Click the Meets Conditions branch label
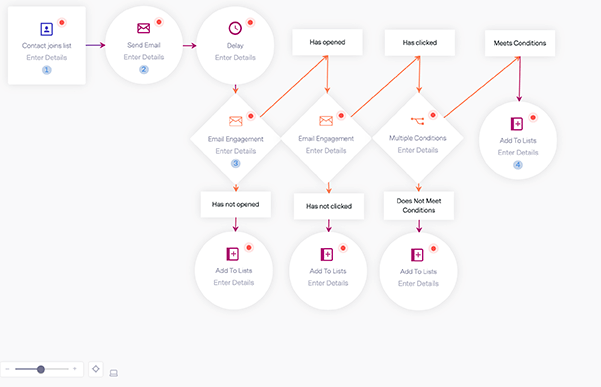The height and width of the screenshot is (387, 601). pyautogui.click(x=520, y=43)
